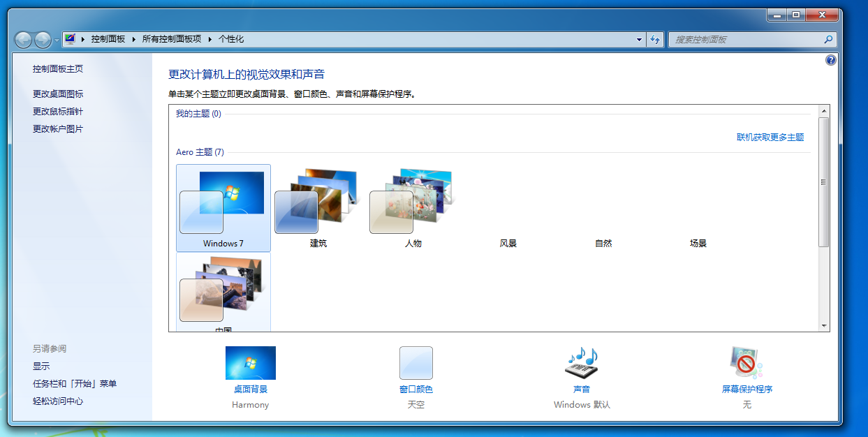Click the forward navigation arrow

43,40
